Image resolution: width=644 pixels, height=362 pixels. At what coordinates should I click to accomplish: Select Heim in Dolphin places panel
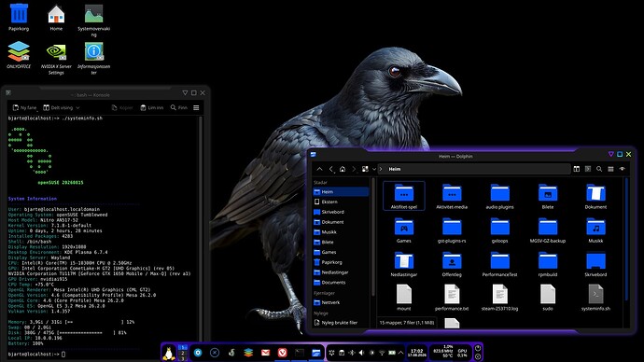coord(341,191)
